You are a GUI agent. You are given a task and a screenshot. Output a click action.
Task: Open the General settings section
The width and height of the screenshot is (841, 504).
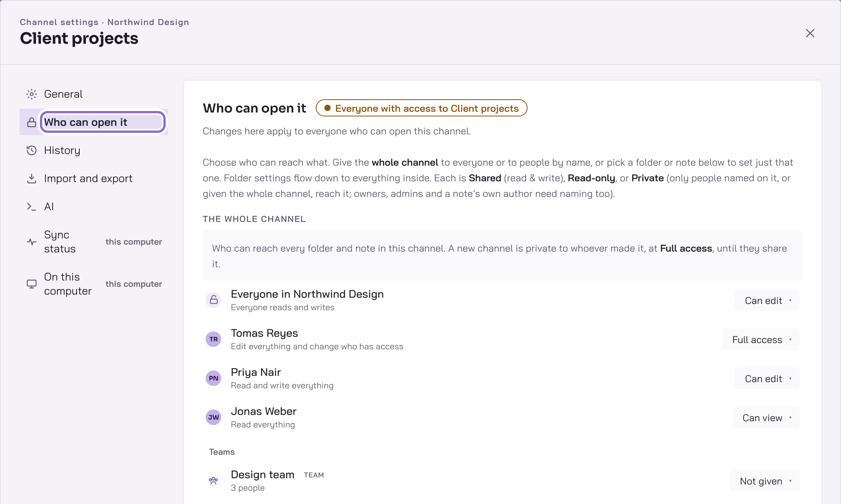[94, 94]
